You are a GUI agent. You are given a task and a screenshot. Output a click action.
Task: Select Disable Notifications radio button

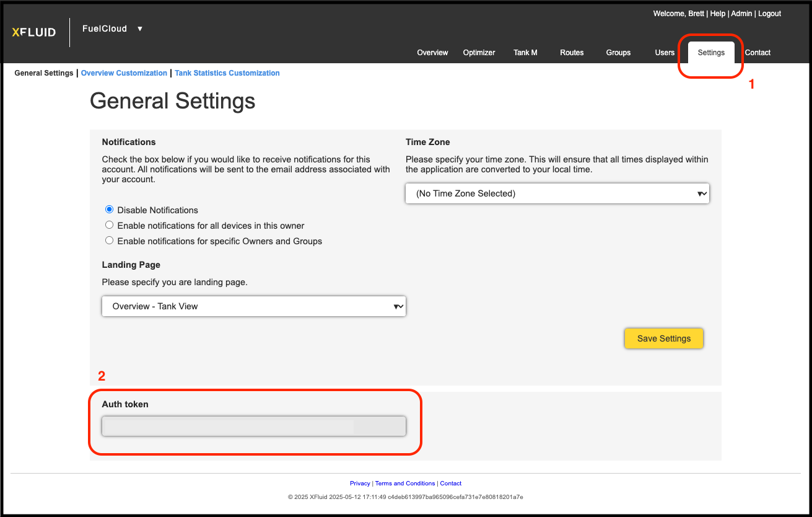tap(110, 210)
